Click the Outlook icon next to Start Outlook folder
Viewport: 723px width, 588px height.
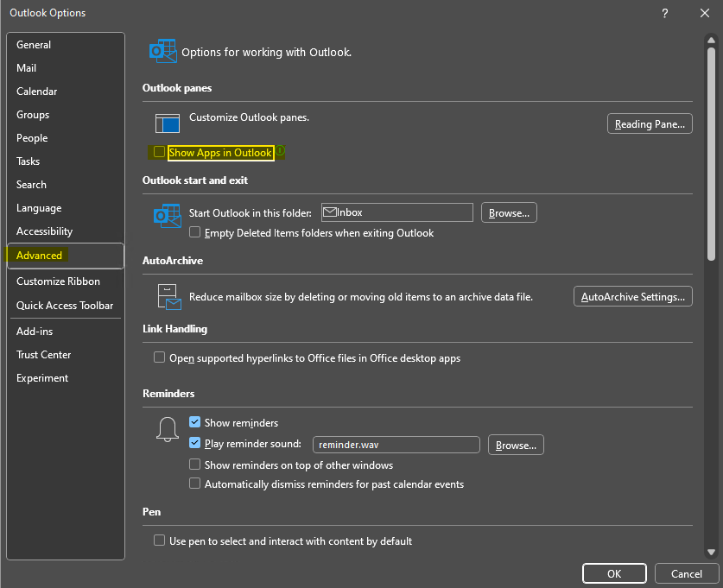click(167, 216)
